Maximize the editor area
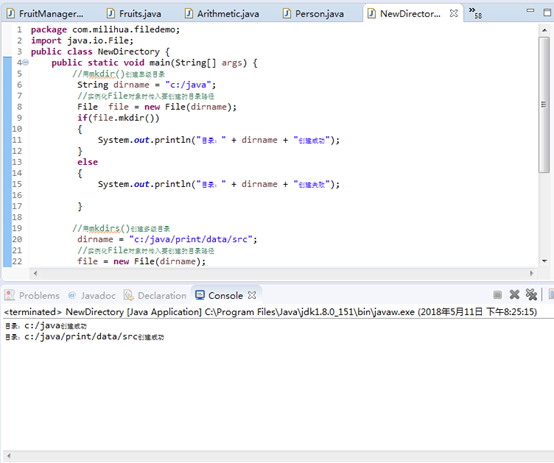554x463 pixels. tap(547, 13)
